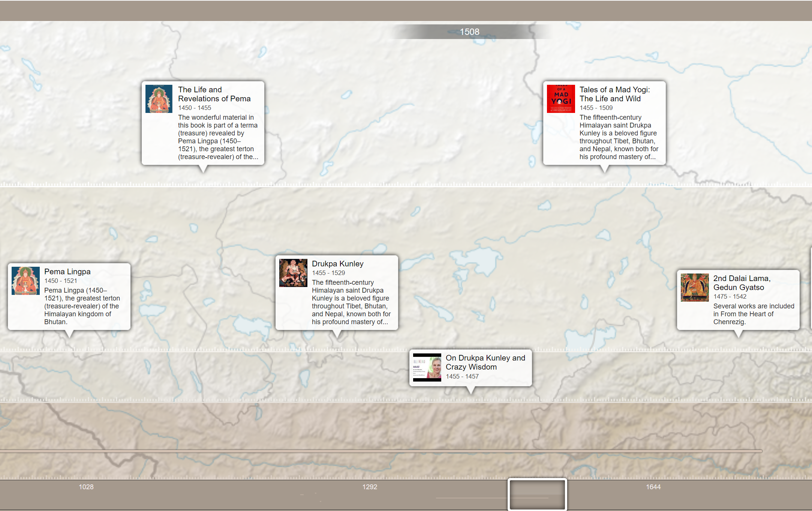Select the Drukpa Kunley painting thumbnail

(293, 273)
